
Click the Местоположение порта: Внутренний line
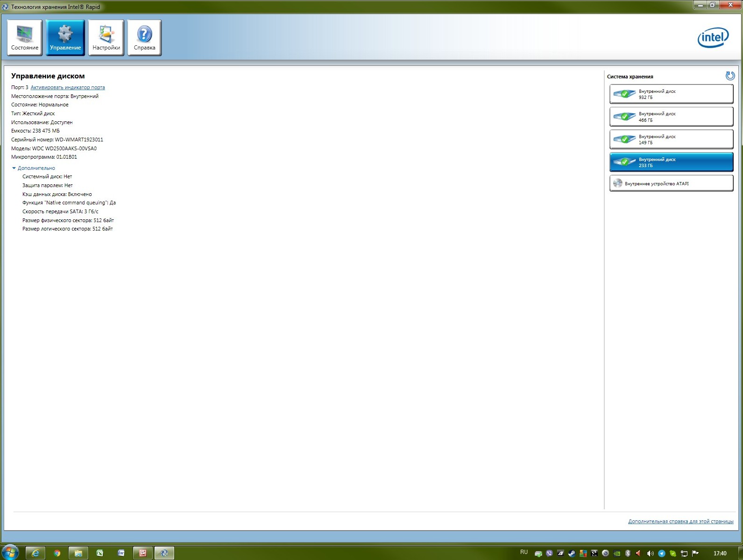click(55, 96)
